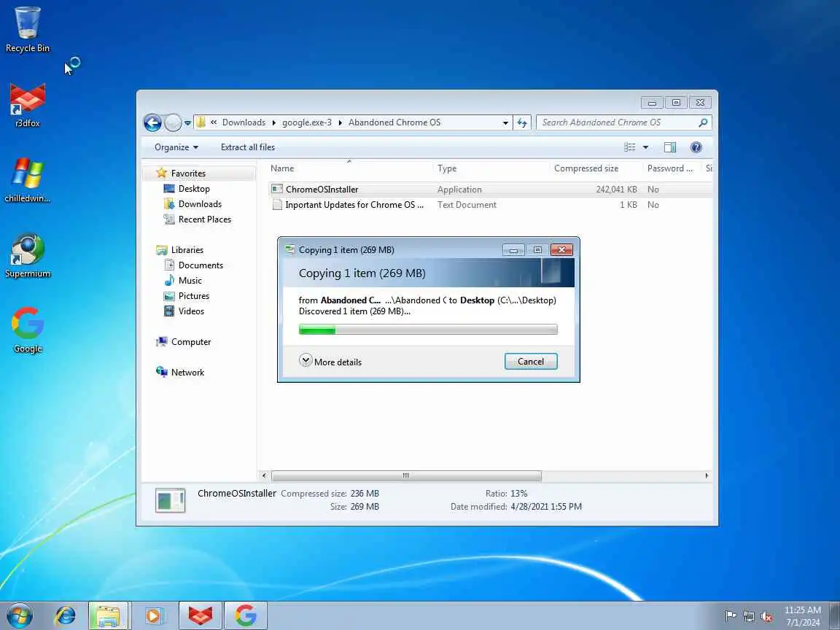Expand arrow after google.exe-3 breadcrumb
The height and width of the screenshot is (630, 840).
341,122
